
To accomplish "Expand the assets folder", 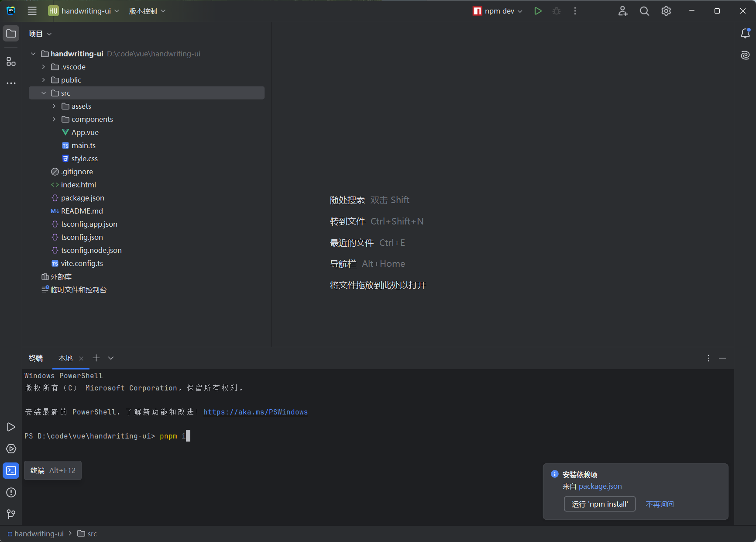I will (54, 106).
